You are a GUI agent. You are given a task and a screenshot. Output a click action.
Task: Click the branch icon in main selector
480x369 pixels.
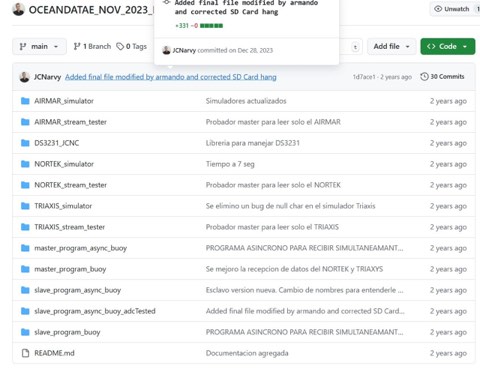23,46
